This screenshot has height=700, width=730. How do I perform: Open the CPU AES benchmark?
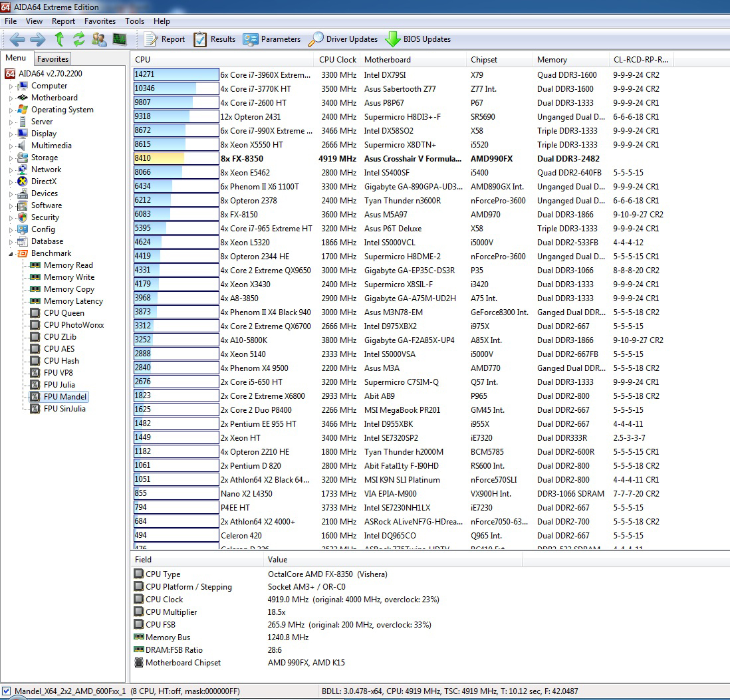(x=59, y=348)
